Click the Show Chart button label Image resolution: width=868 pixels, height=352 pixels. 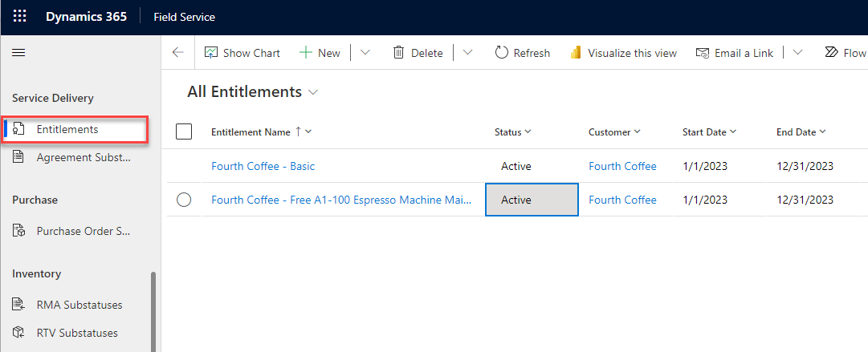251,53
